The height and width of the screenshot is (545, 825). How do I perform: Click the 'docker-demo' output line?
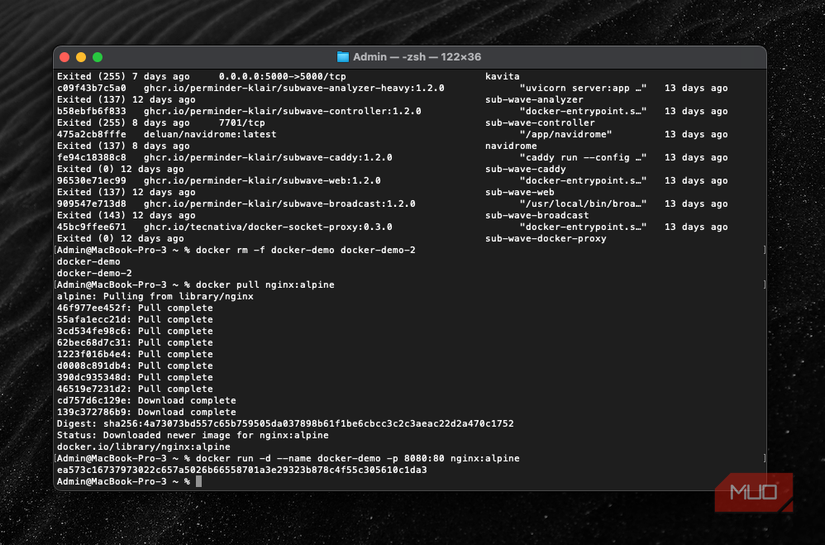[88, 261]
